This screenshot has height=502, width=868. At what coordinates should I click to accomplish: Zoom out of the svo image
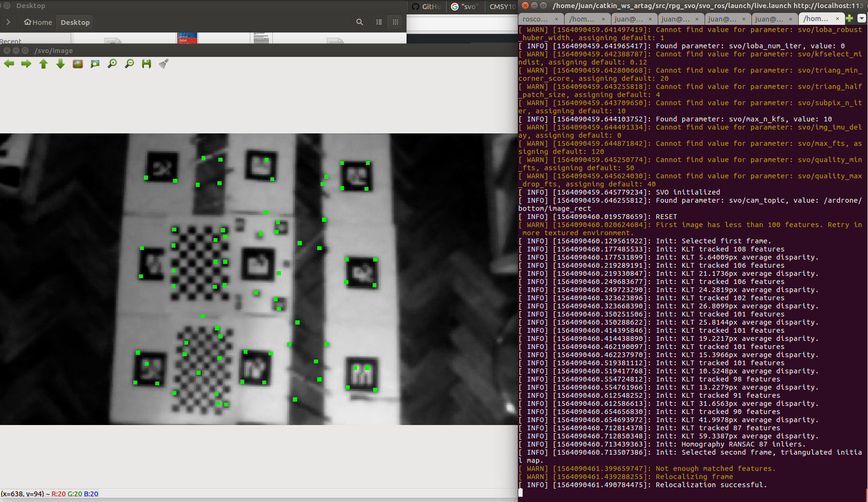click(129, 64)
